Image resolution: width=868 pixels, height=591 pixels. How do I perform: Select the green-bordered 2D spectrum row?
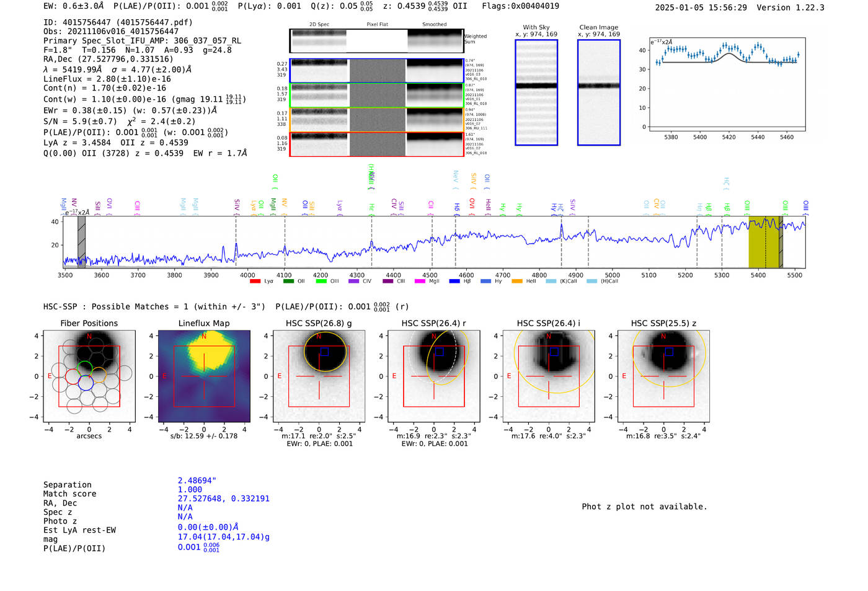click(x=376, y=96)
